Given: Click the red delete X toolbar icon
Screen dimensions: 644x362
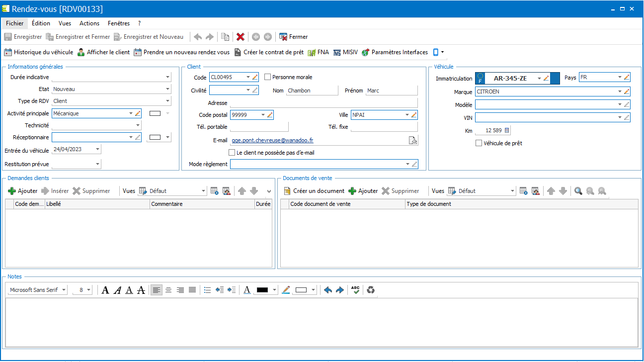Looking at the screenshot, I should [241, 37].
